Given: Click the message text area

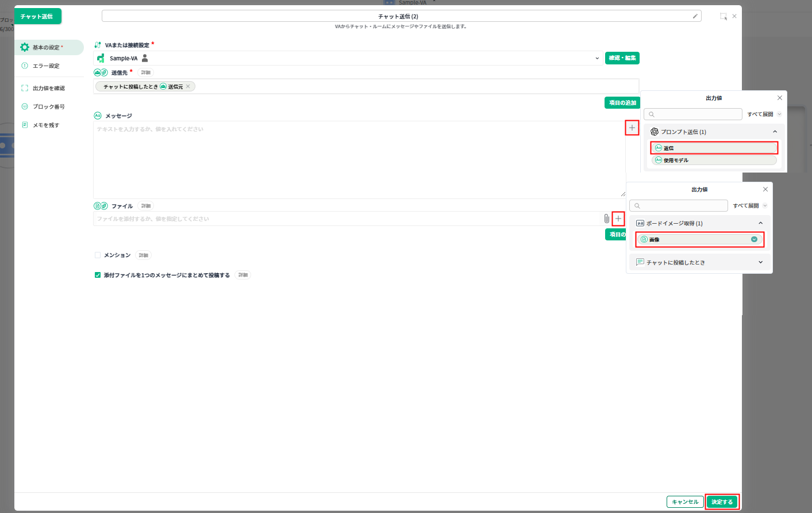Looking at the screenshot, I should tap(356, 159).
